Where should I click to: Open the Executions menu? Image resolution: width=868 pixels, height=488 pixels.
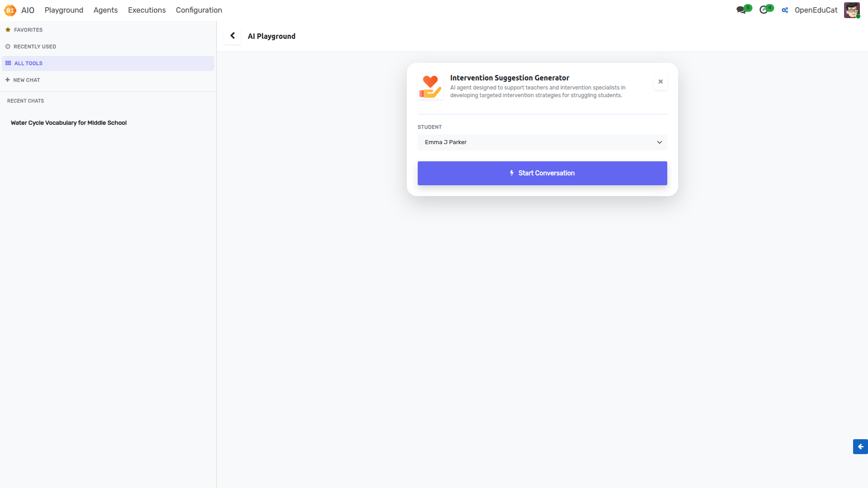click(146, 10)
